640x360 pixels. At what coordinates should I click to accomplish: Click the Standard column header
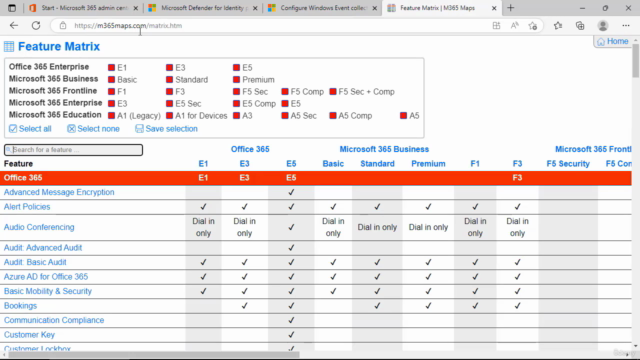pyautogui.click(x=378, y=164)
